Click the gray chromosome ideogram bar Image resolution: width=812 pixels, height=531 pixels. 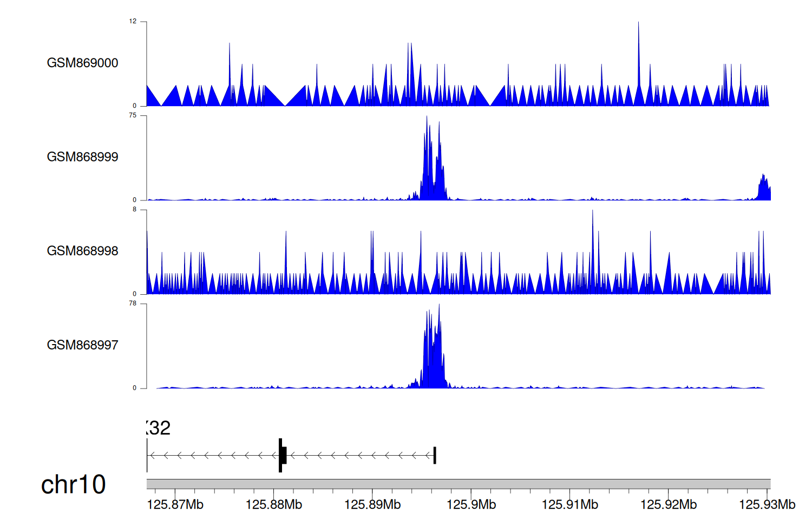click(458, 484)
